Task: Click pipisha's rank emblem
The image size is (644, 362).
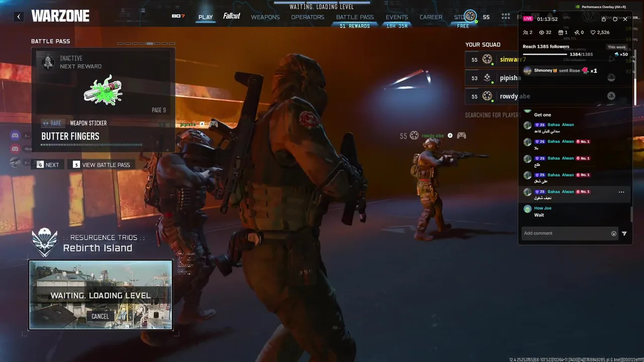Action: pyautogui.click(x=487, y=78)
